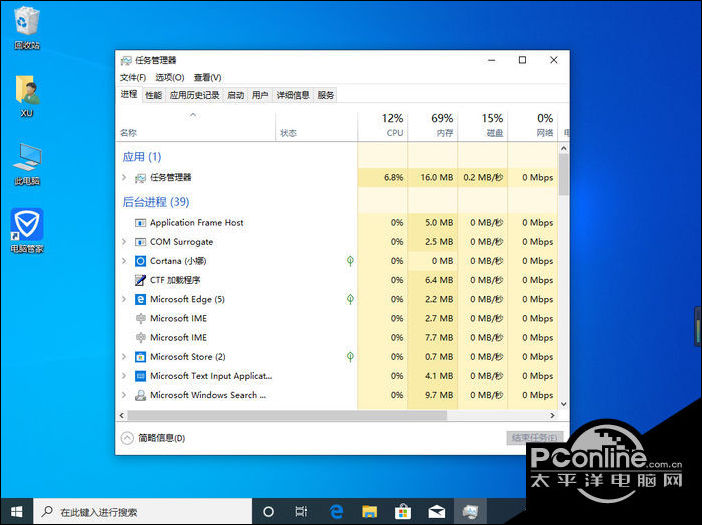Click the 6.8% CPU value cell
Image resolution: width=702 pixels, height=525 pixels.
(383, 178)
